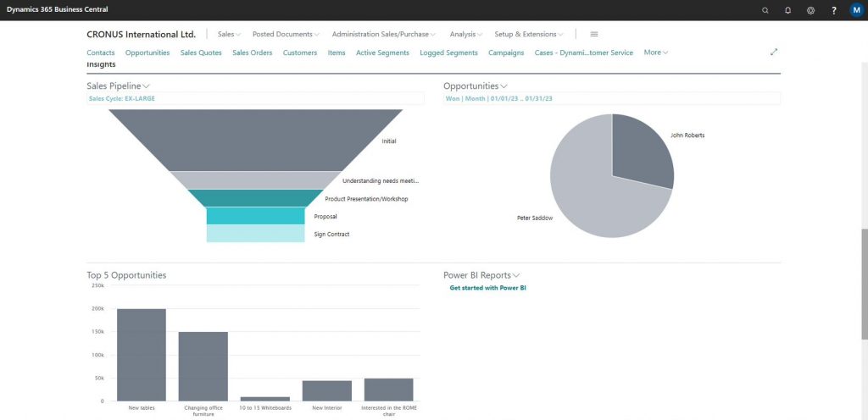Click the Dynamics 365 Business Central title
The image size is (868, 420).
tap(58, 10)
